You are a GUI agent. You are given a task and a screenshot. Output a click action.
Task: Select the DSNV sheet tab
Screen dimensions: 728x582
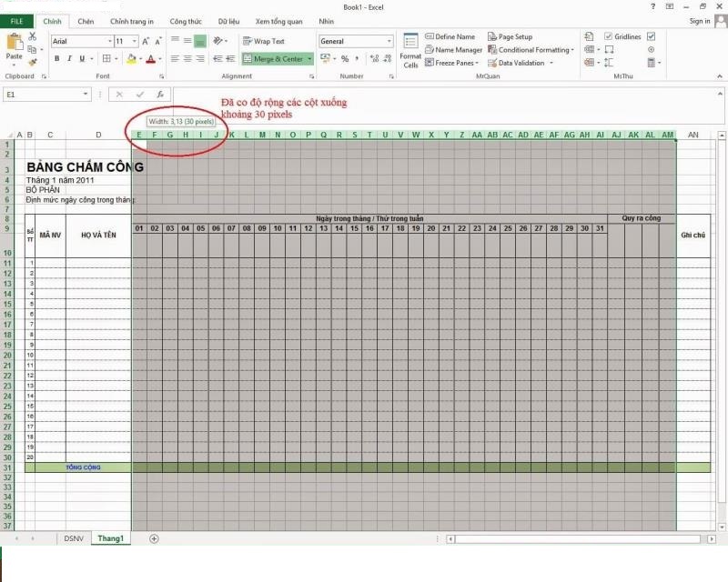click(x=74, y=538)
